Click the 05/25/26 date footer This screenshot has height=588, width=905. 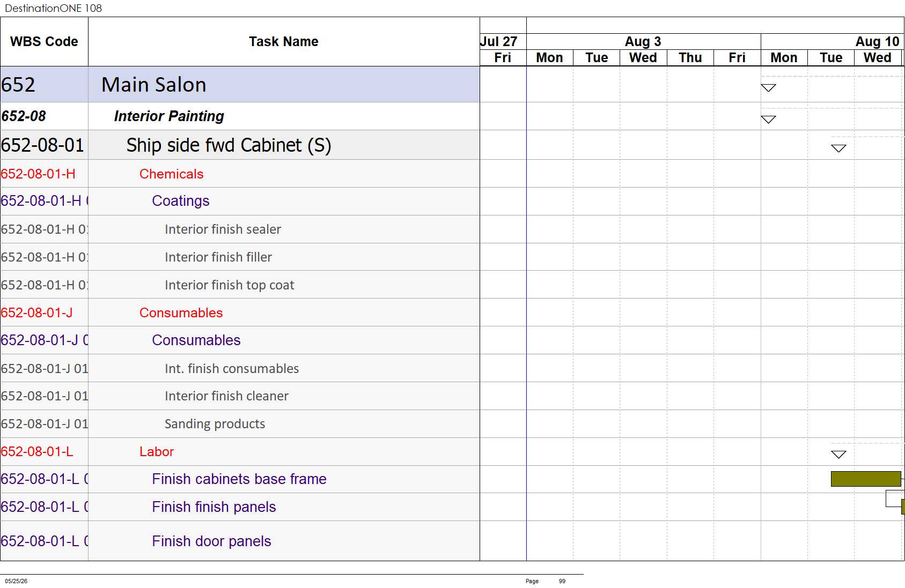point(16,581)
